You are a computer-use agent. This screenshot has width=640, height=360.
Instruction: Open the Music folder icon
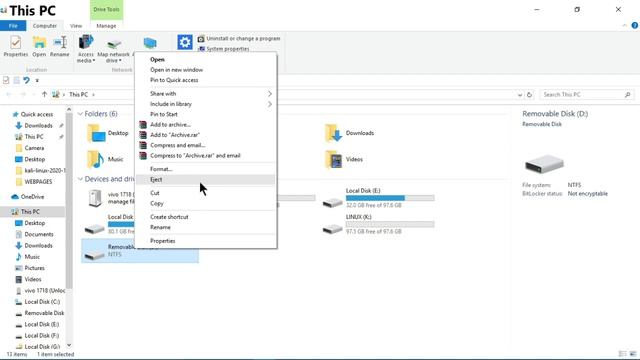point(96,159)
